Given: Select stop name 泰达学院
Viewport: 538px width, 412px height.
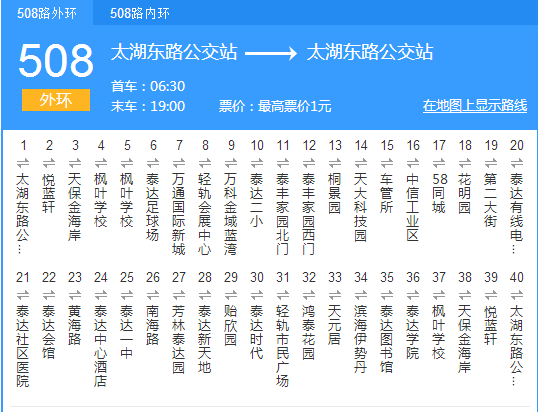Looking at the screenshot, I should tap(413, 332).
